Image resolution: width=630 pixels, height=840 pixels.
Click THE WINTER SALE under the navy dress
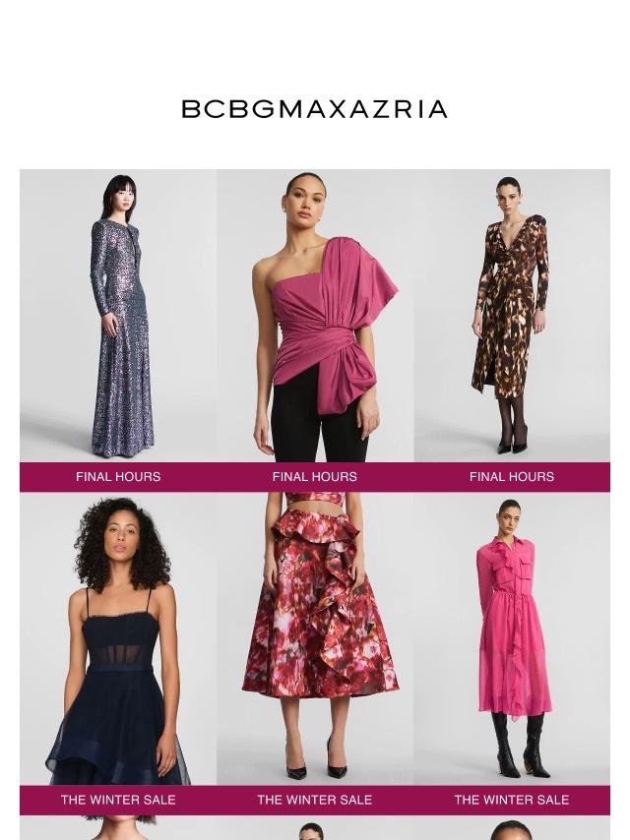click(118, 800)
